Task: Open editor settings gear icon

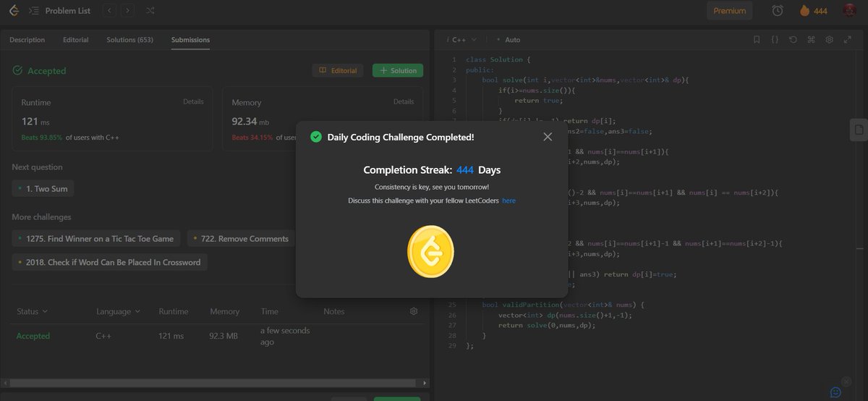Action: pyautogui.click(x=830, y=40)
